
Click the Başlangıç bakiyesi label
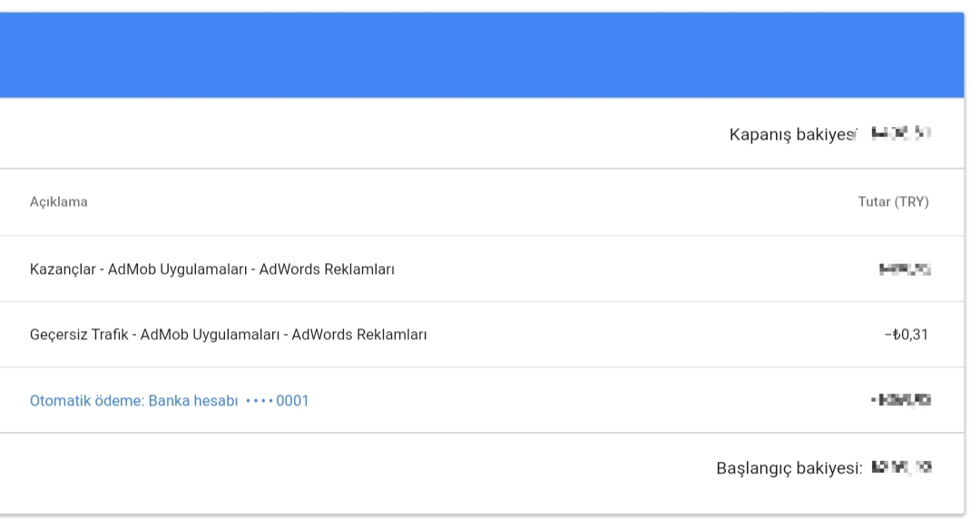click(789, 468)
